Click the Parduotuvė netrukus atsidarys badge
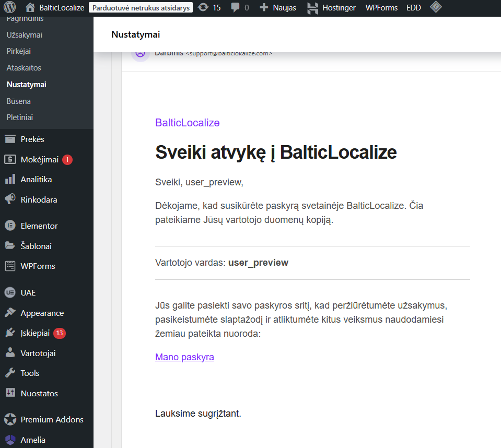 (141, 8)
